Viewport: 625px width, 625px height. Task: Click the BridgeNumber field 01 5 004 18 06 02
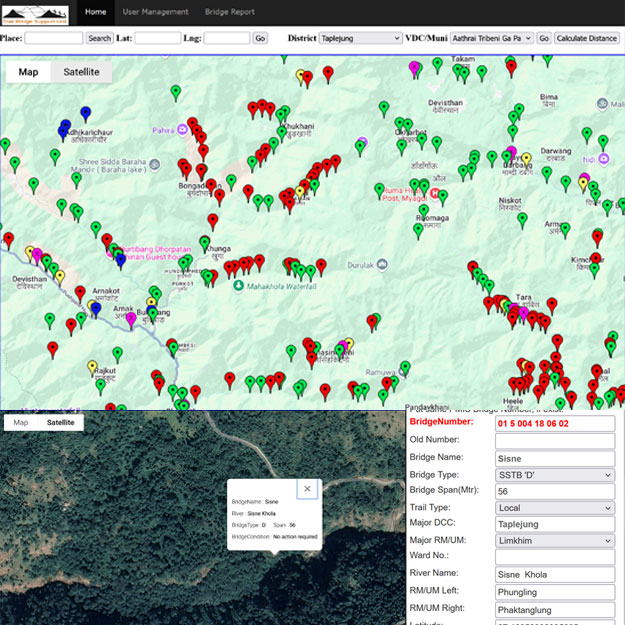click(555, 423)
